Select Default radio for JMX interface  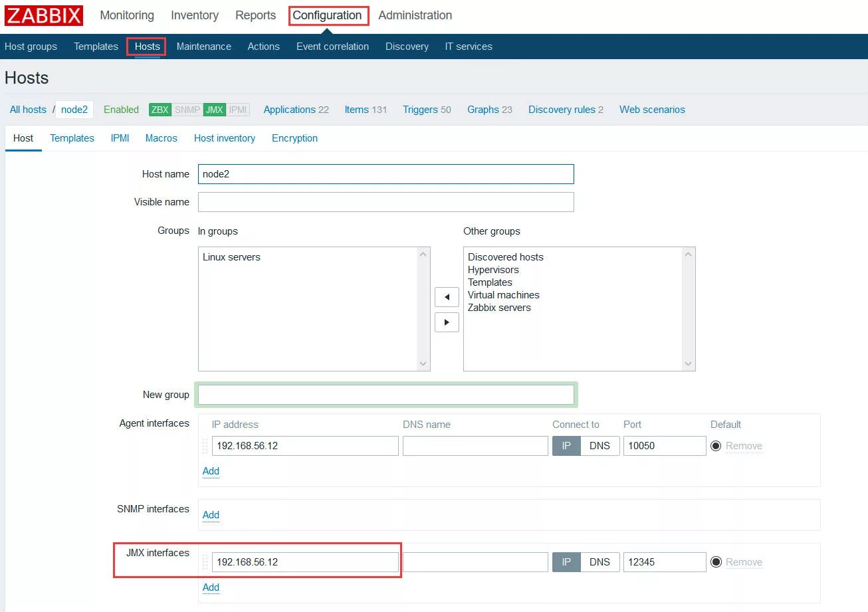point(716,562)
